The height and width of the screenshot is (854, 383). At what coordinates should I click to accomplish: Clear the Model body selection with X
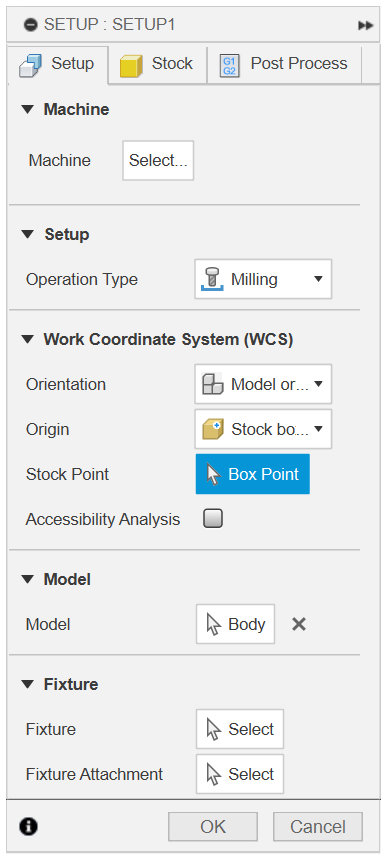(x=299, y=624)
